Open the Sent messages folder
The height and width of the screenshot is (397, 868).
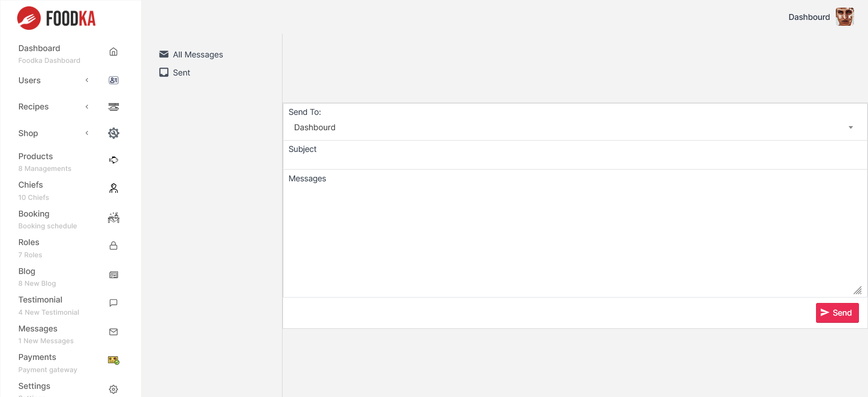pos(181,73)
